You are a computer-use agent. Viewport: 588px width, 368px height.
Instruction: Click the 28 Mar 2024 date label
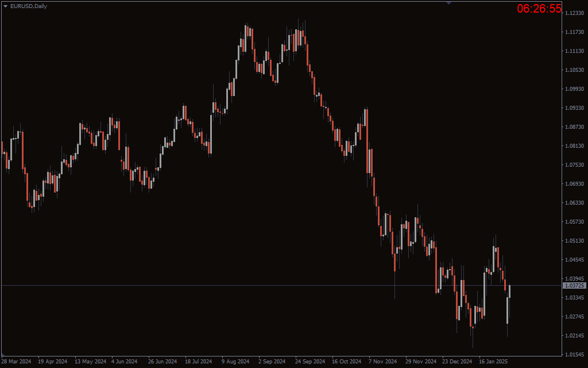pos(17,362)
